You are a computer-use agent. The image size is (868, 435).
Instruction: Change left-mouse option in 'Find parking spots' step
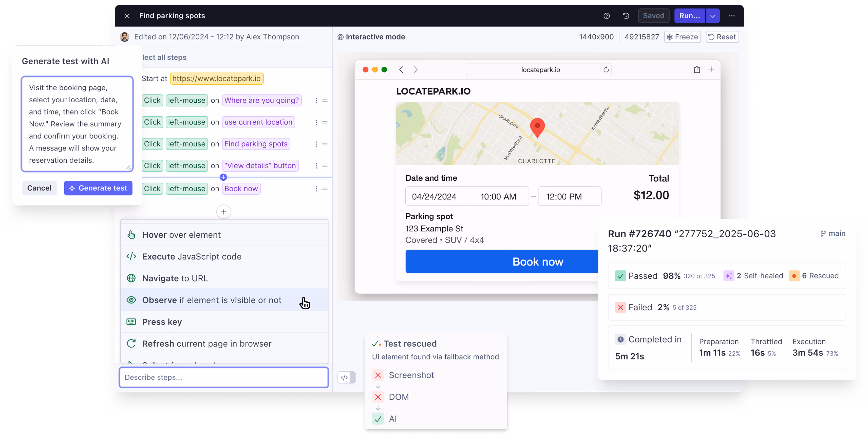coord(187,144)
